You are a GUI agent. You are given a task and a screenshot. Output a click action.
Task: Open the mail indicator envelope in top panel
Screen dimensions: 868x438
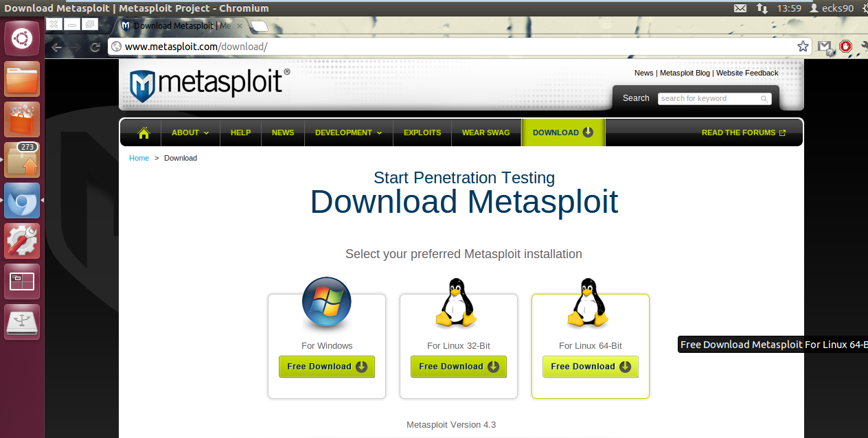coord(740,8)
